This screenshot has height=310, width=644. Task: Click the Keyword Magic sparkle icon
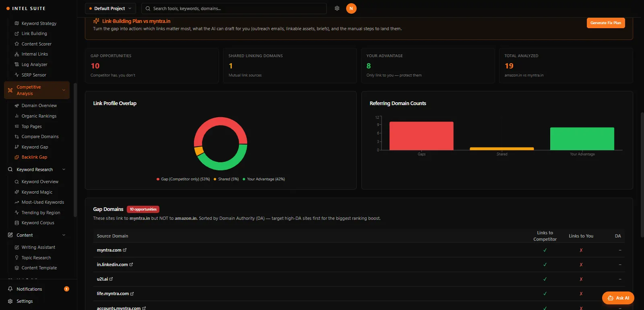tap(17, 192)
